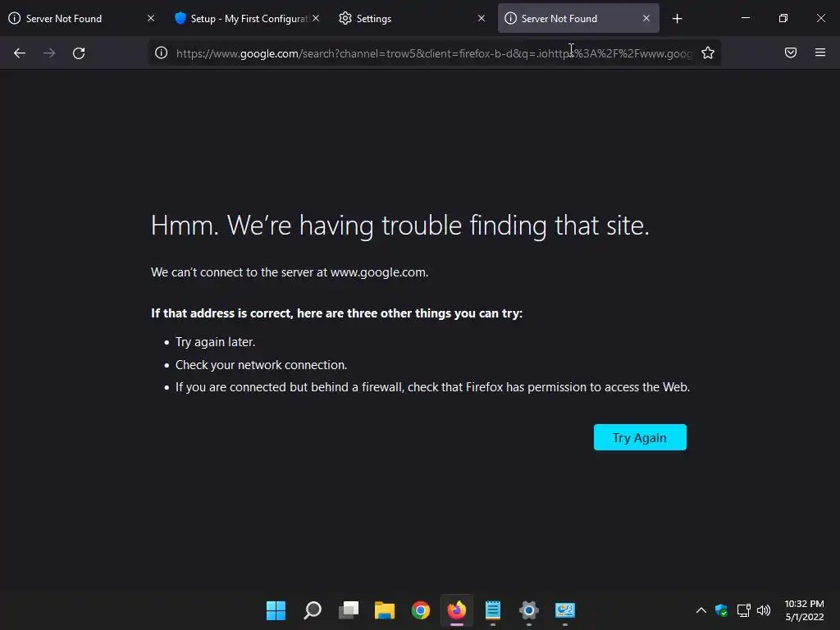Open a new tab
Image resolution: width=840 pixels, height=630 pixels.
[x=677, y=19]
